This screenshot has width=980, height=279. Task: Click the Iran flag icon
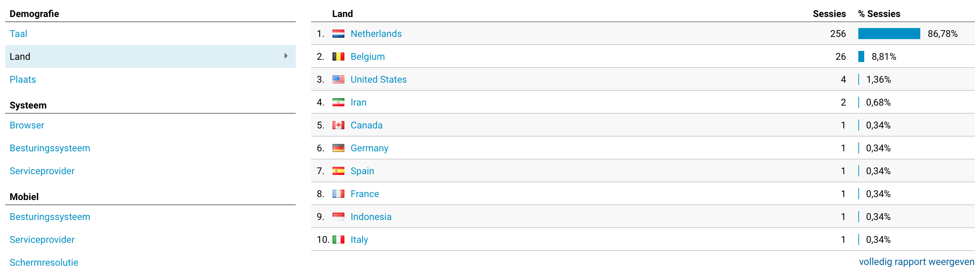[x=338, y=102]
